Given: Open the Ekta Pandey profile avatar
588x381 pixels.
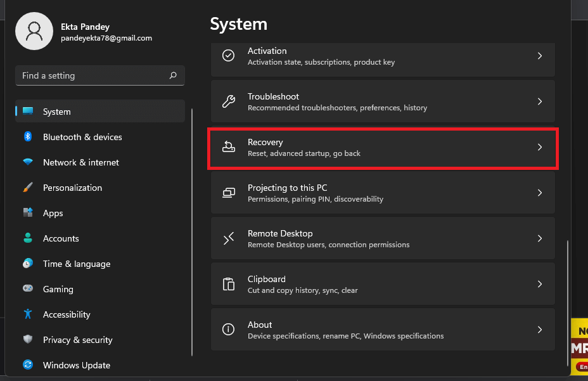Looking at the screenshot, I should click(35, 32).
